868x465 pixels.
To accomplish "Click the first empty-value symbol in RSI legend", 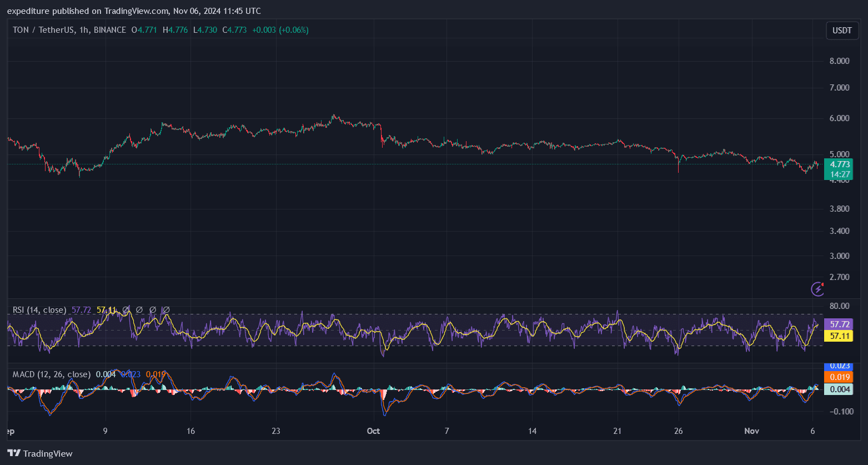I will point(126,310).
